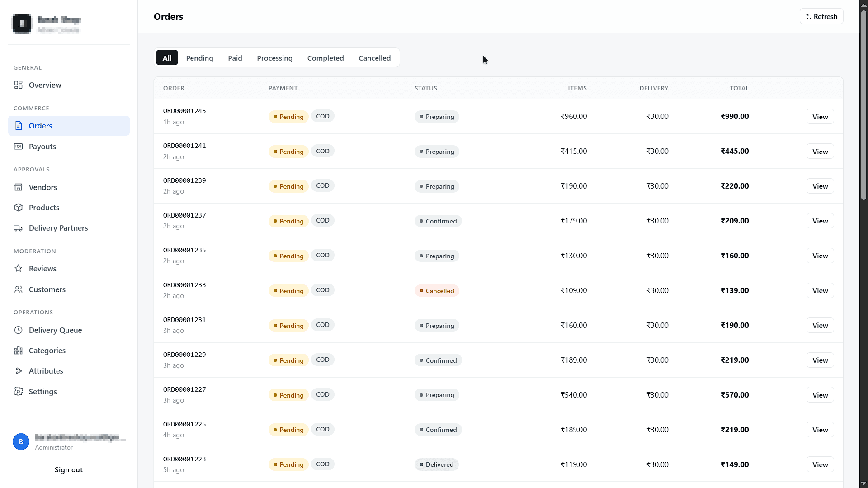Click the Customers people icon

click(18, 289)
